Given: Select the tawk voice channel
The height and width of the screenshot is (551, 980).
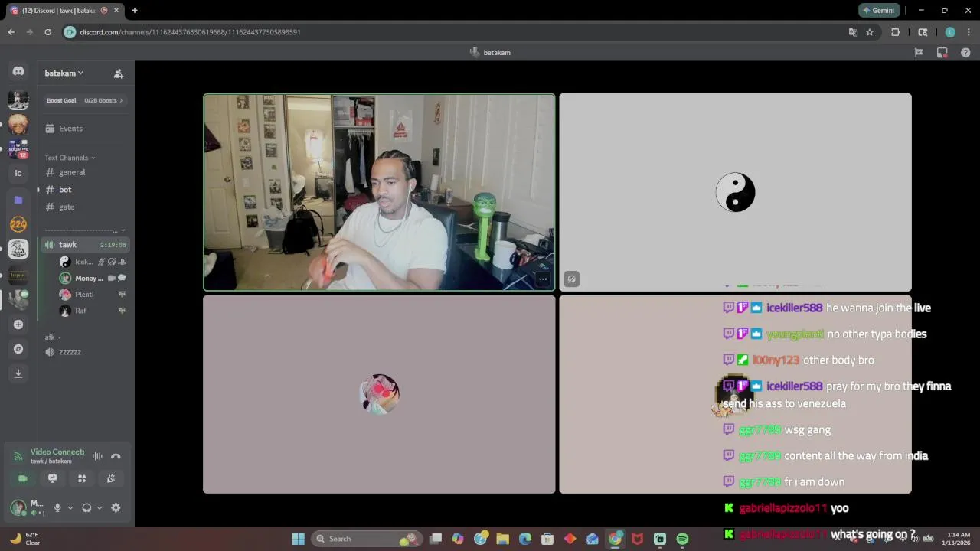Looking at the screenshot, I should point(84,245).
